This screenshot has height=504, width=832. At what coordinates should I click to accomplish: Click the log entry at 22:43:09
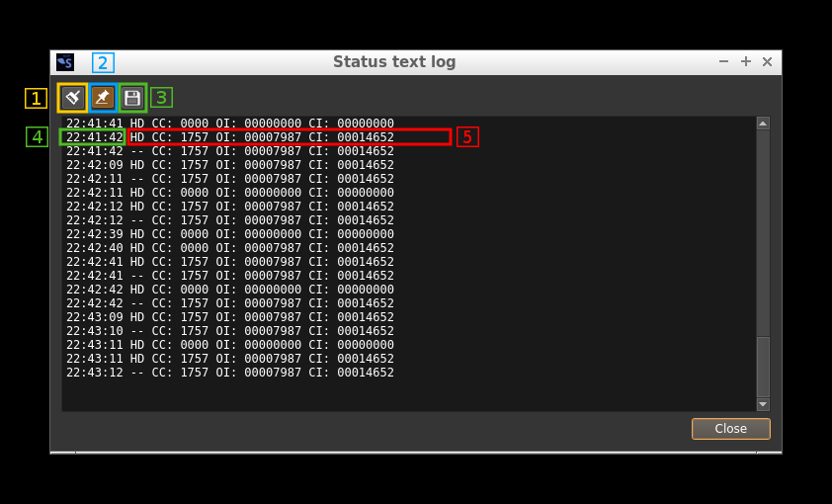pyautogui.click(x=229, y=317)
